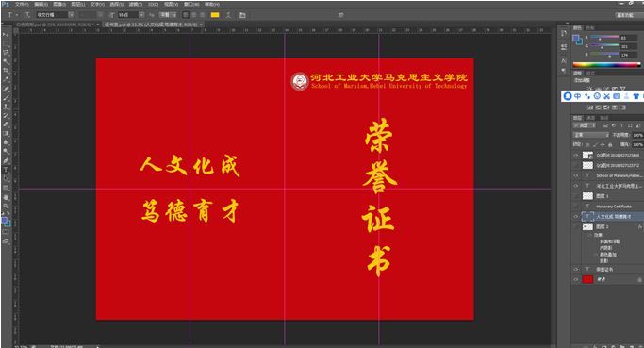Select the Zoom magnifier tool
The image size is (644, 348).
pyautogui.click(x=6, y=206)
